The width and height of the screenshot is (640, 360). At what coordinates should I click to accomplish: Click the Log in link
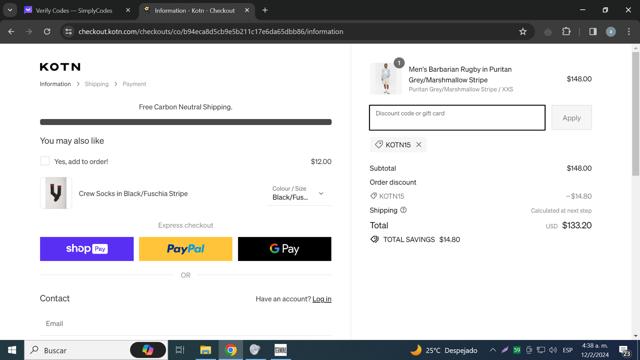pyautogui.click(x=322, y=299)
